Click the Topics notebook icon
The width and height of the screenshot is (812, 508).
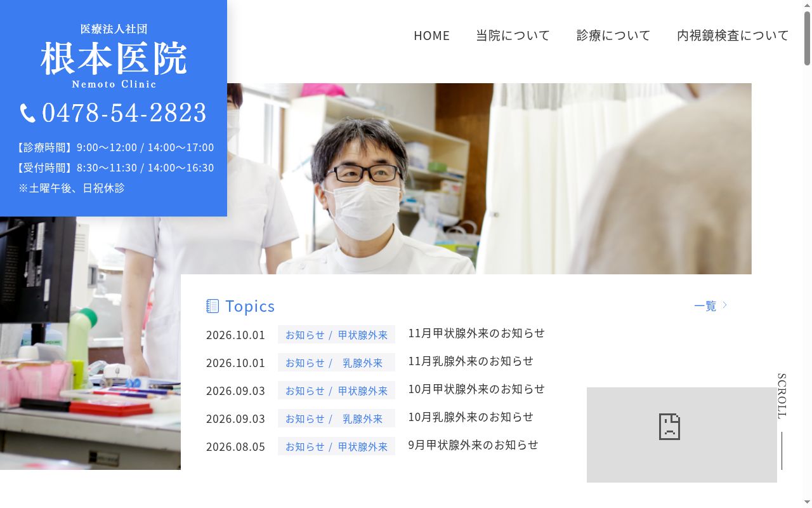pyautogui.click(x=213, y=306)
